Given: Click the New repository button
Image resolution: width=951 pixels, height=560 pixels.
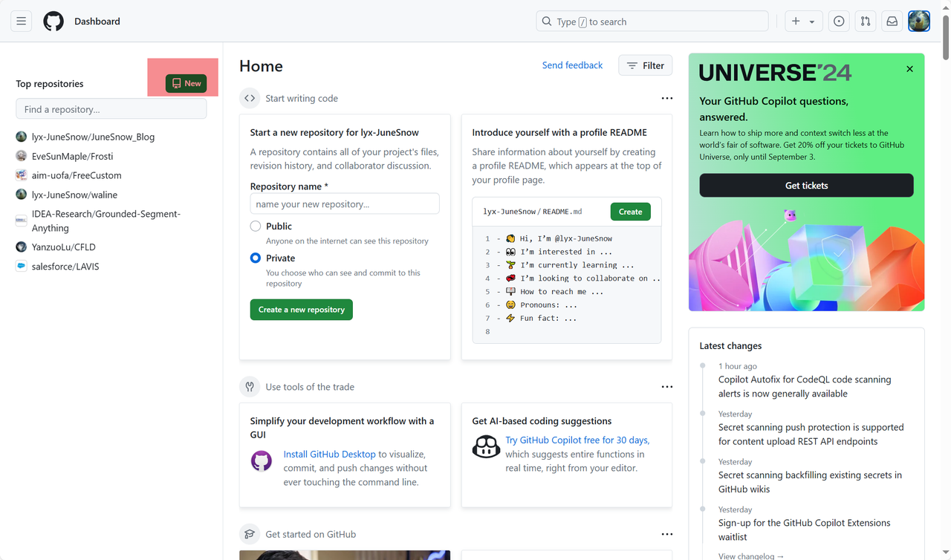Looking at the screenshot, I should click(186, 83).
